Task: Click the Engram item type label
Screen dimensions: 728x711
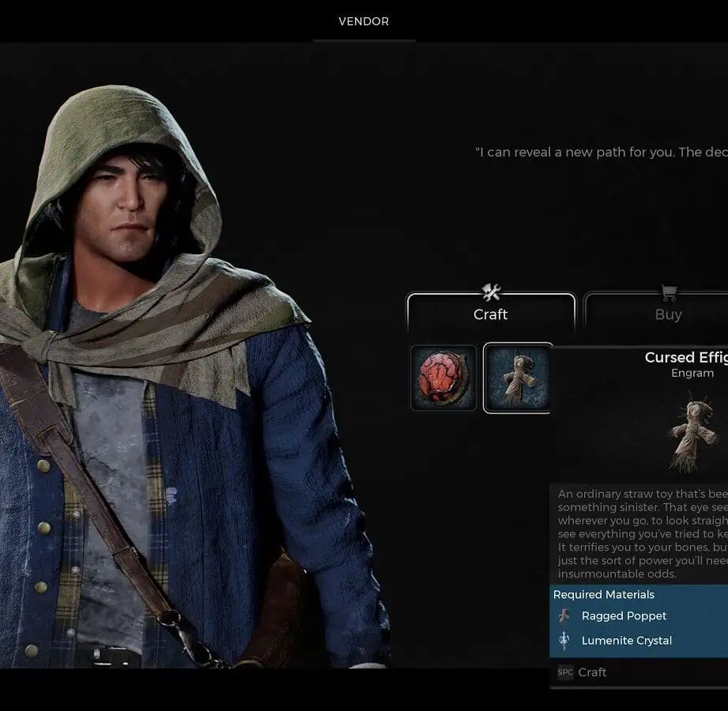Action: 692,373
